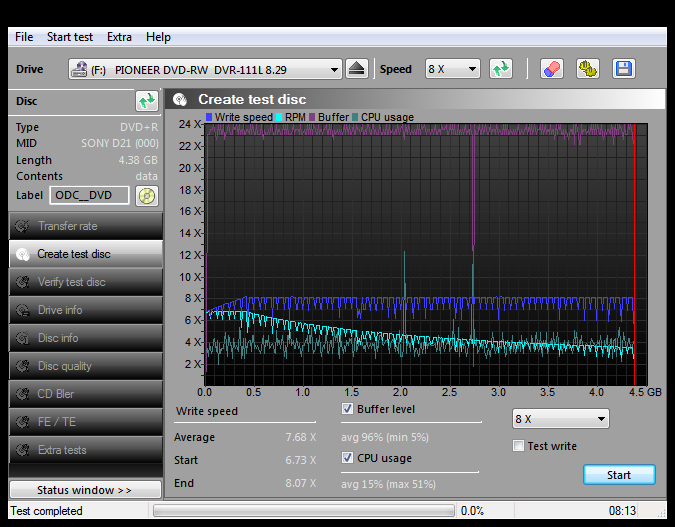The width and height of the screenshot is (675, 527).
Task: Open the File menu
Action: 24,37
